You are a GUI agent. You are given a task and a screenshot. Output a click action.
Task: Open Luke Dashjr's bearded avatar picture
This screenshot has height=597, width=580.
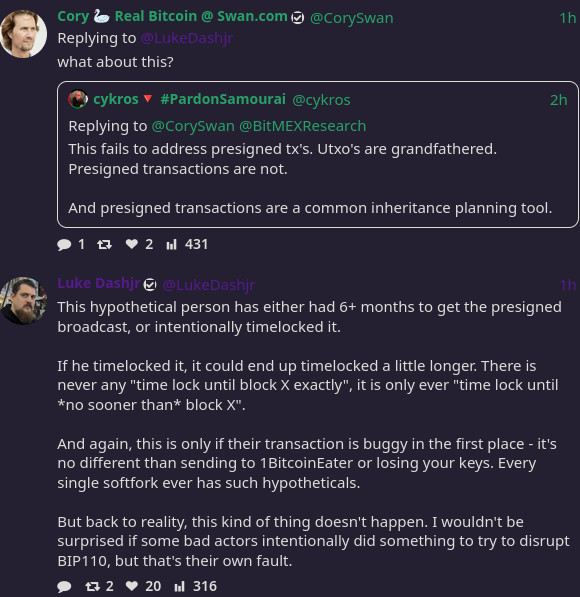[24, 301]
